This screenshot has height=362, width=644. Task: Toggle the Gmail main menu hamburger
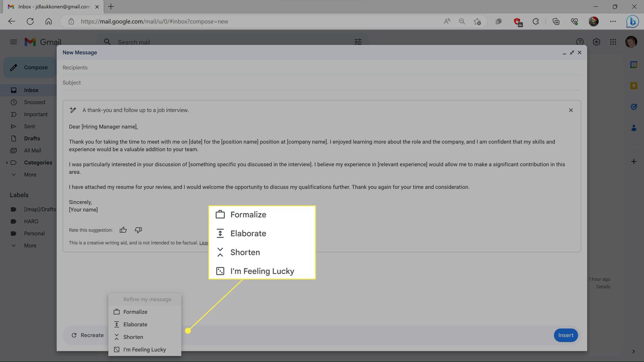point(14,42)
